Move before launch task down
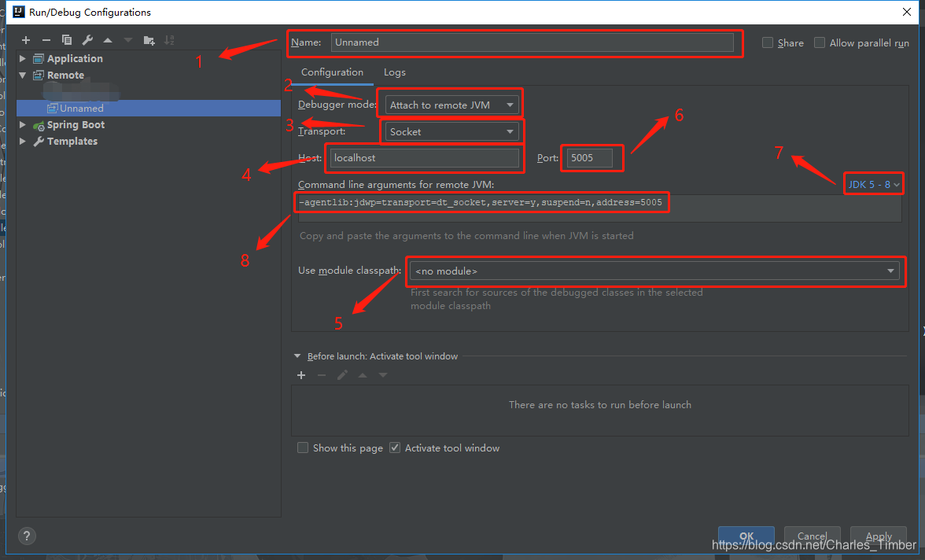The image size is (925, 560). click(383, 375)
